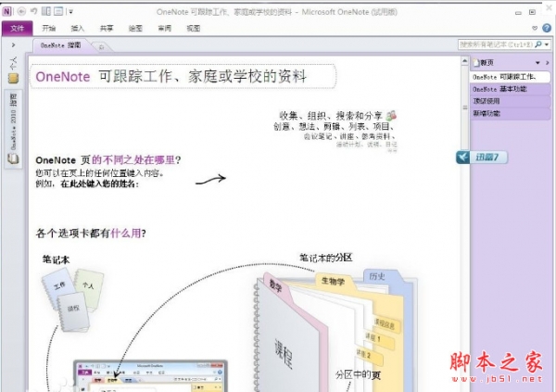
Task: Switch to the 视图 ribbon tab
Action: click(x=194, y=29)
